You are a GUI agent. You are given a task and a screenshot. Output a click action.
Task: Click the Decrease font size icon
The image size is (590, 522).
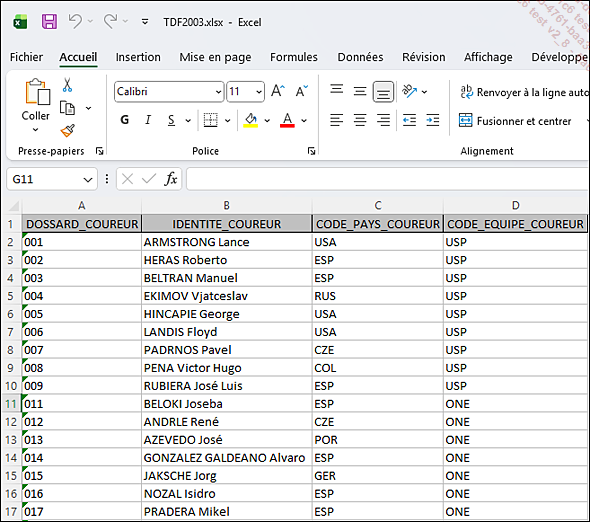[x=301, y=91]
